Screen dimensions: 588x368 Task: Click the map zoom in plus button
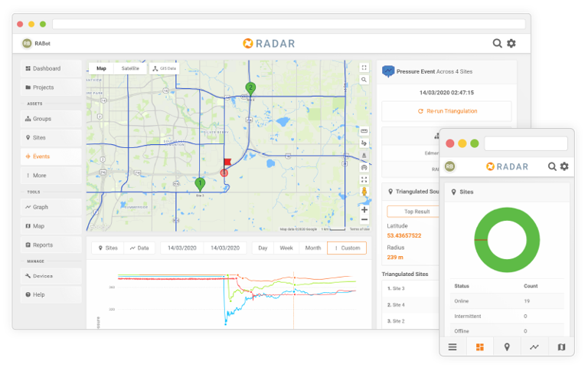(x=364, y=209)
